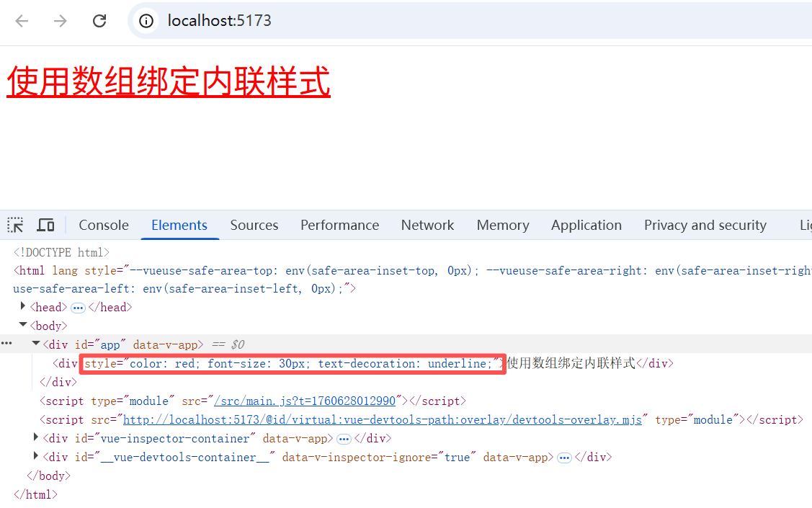Open the Privacy and security tab
This screenshot has width=812, height=508.
click(705, 226)
